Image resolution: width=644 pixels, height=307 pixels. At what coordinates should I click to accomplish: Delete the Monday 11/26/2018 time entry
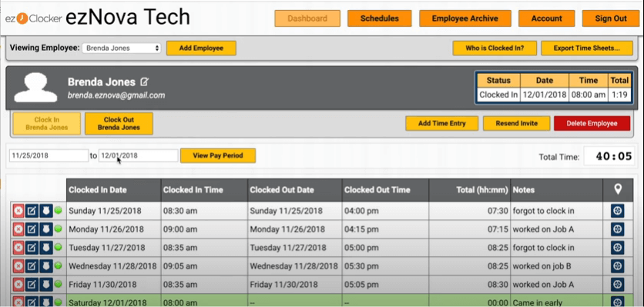[x=18, y=229]
